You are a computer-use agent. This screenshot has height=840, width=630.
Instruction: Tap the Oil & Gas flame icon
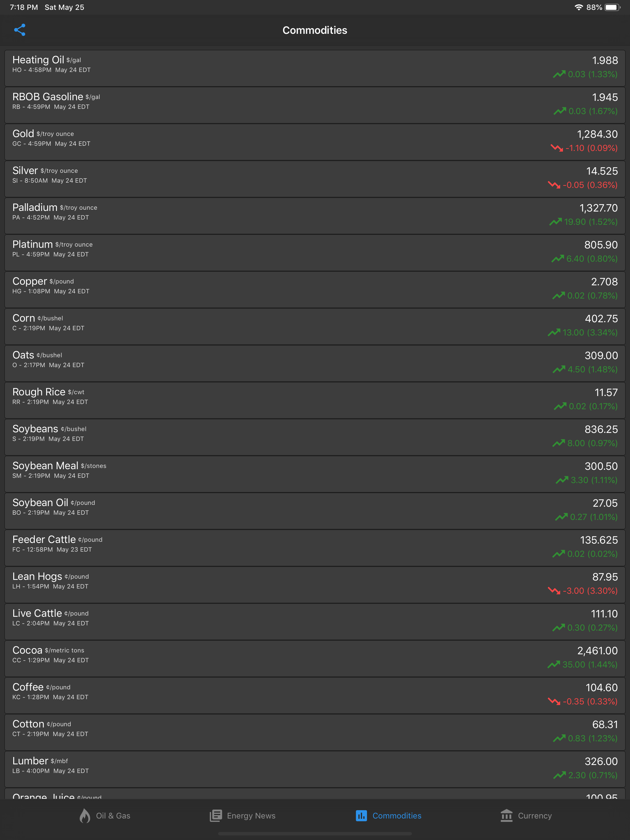click(85, 815)
